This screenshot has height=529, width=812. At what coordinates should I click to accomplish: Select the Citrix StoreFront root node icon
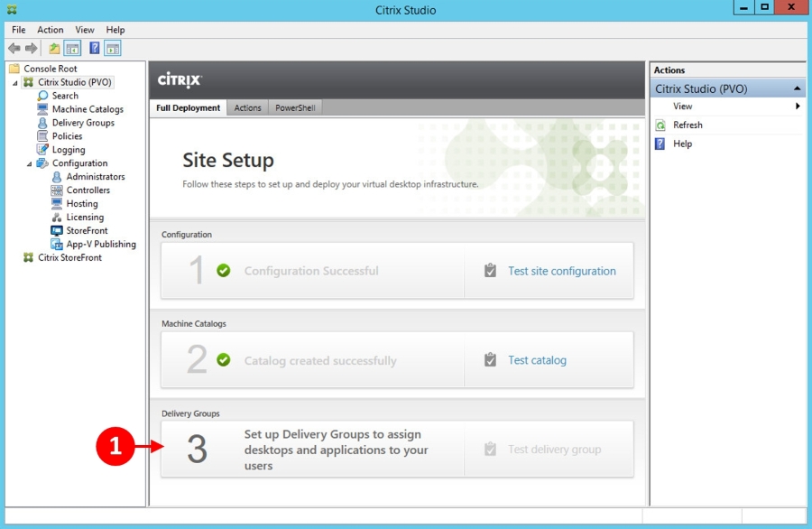[29, 257]
